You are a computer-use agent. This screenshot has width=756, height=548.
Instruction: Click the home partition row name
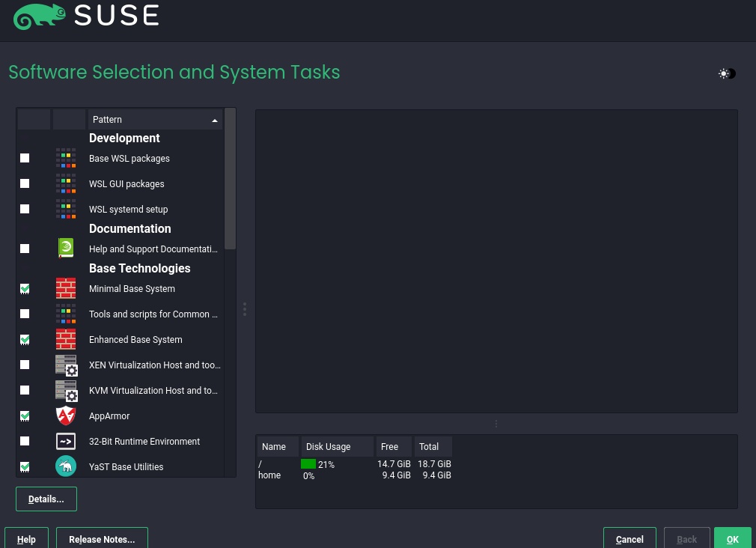[269, 475]
